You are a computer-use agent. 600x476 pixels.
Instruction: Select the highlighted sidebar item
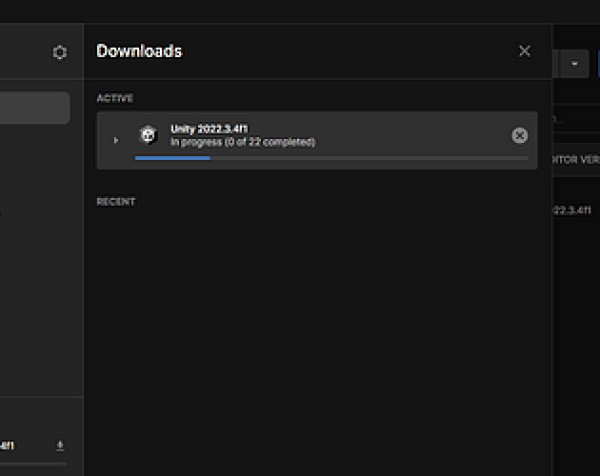[x=34, y=107]
